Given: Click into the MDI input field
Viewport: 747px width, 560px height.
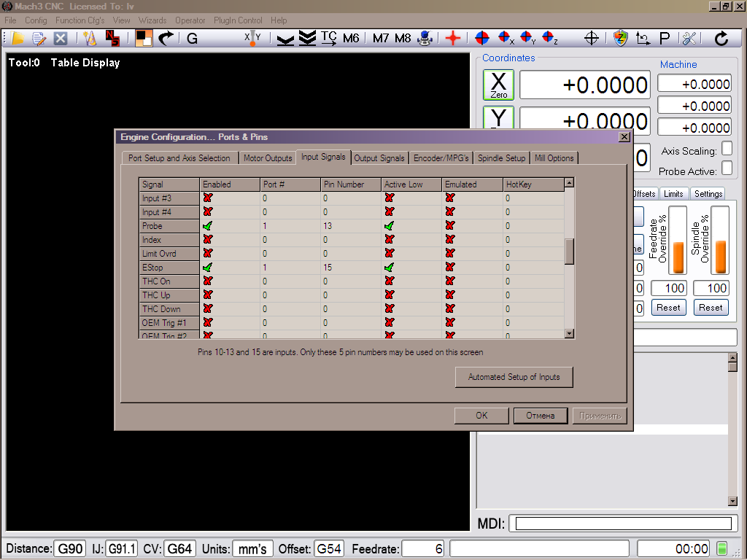Looking at the screenshot, I should [623, 524].
